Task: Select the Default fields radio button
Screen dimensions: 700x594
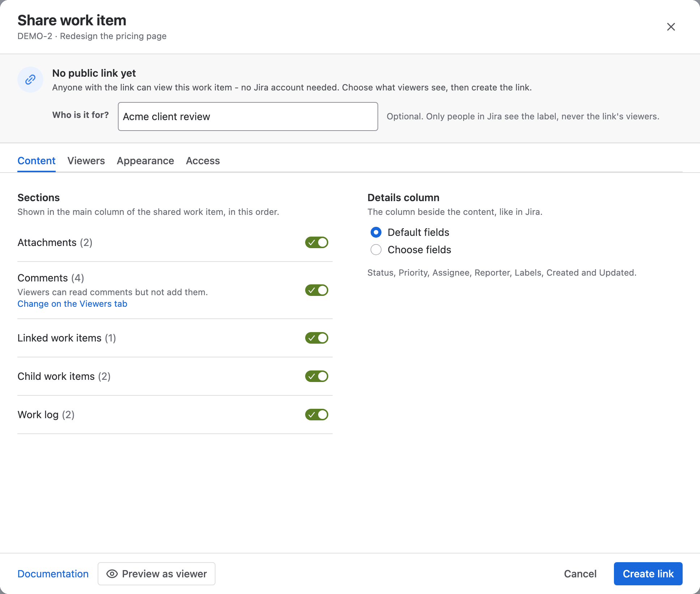Action: pyautogui.click(x=376, y=232)
